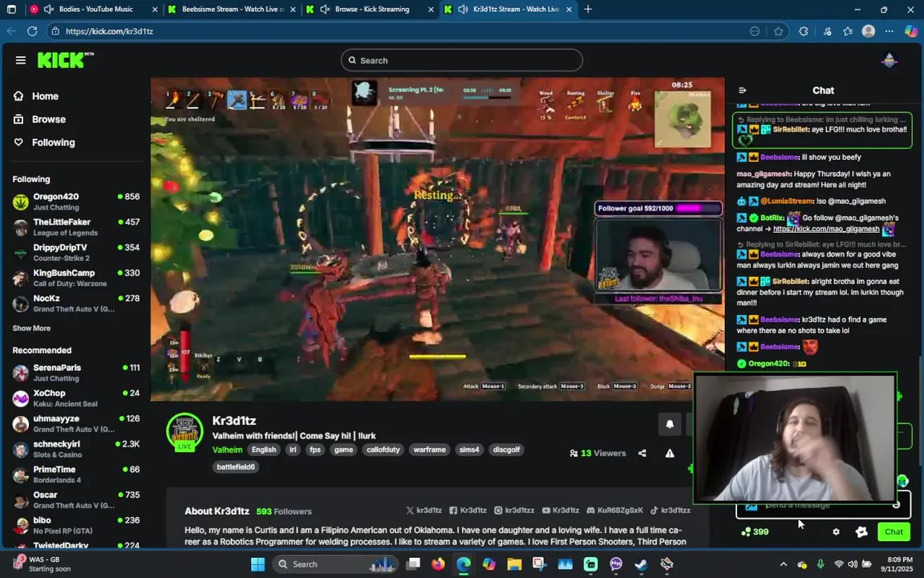
Task: Open the Instagram kr3d1tzz link
Action: click(x=514, y=511)
